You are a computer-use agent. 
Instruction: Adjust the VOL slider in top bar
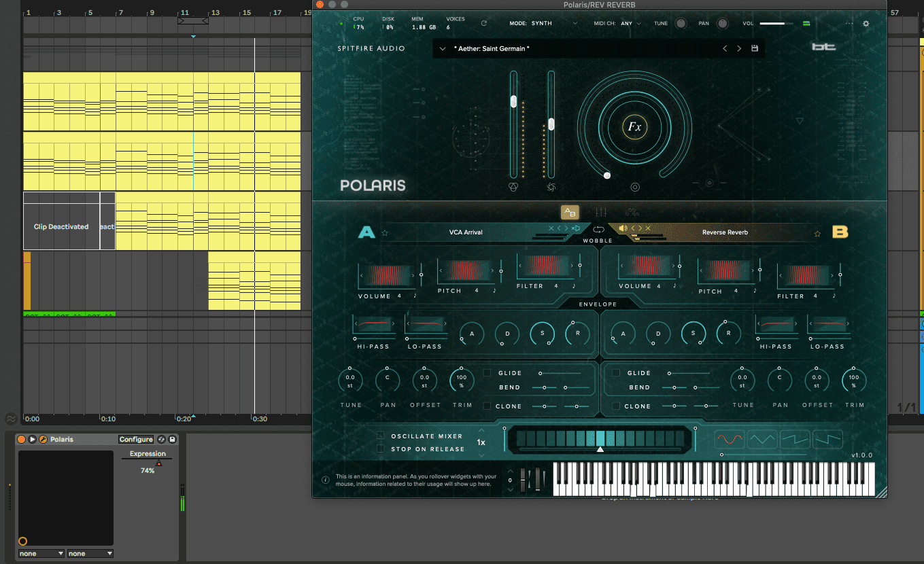(777, 23)
